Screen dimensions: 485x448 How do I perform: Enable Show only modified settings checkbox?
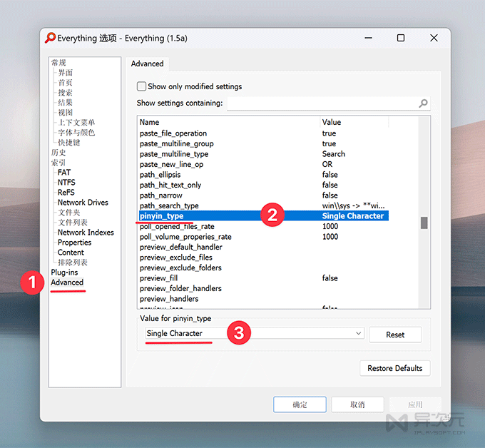click(141, 86)
